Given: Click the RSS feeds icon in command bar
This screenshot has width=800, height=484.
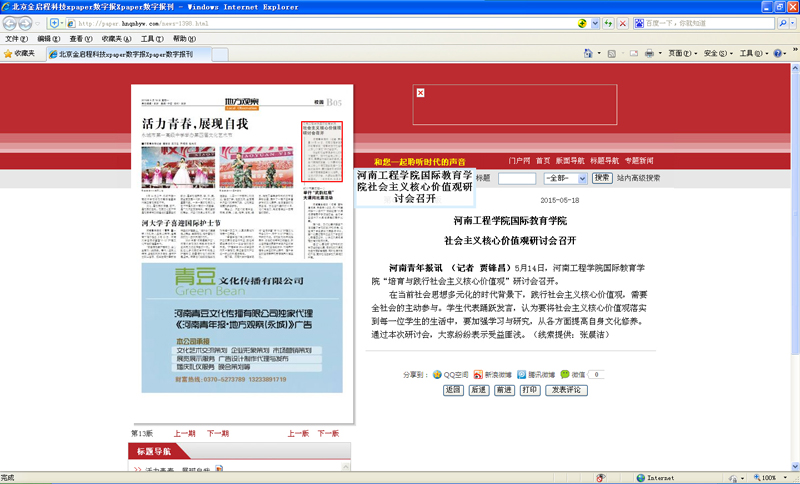Looking at the screenshot, I should 611,54.
